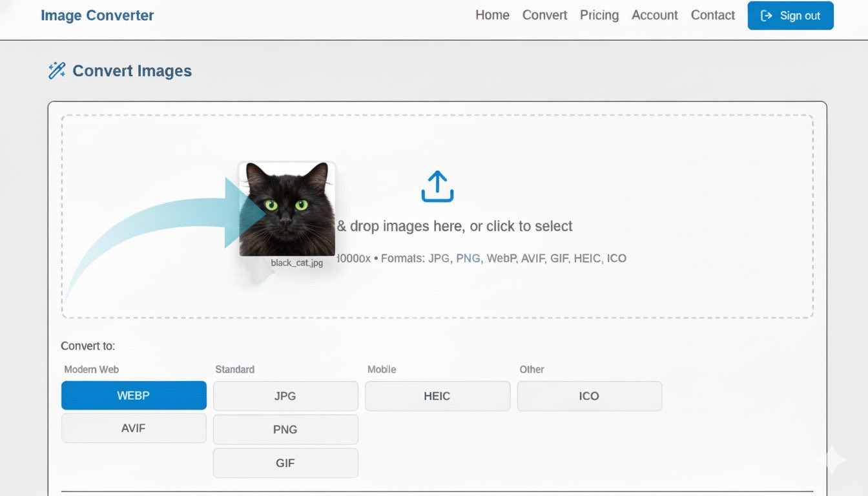Screen dimensions: 868x496
Task: Pick GIF under the Standard formats
Action: [x=285, y=462]
